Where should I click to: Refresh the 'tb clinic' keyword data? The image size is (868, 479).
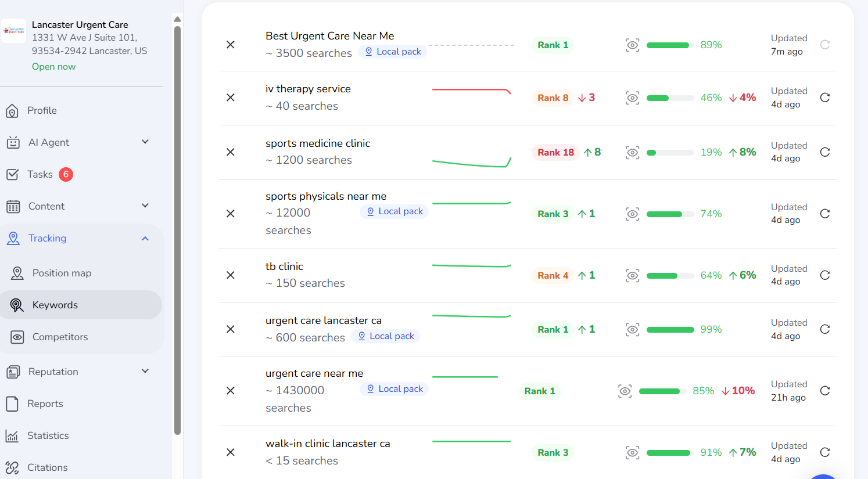tap(824, 275)
